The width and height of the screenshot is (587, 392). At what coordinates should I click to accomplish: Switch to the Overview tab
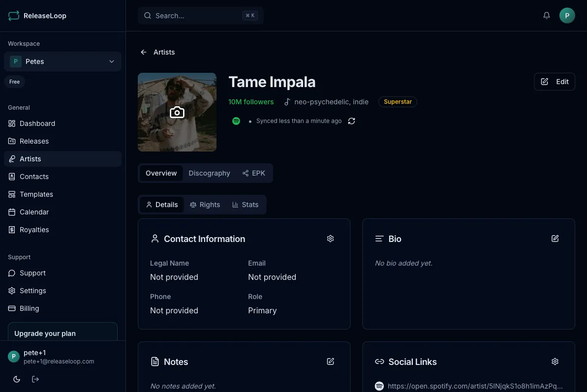pos(161,173)
